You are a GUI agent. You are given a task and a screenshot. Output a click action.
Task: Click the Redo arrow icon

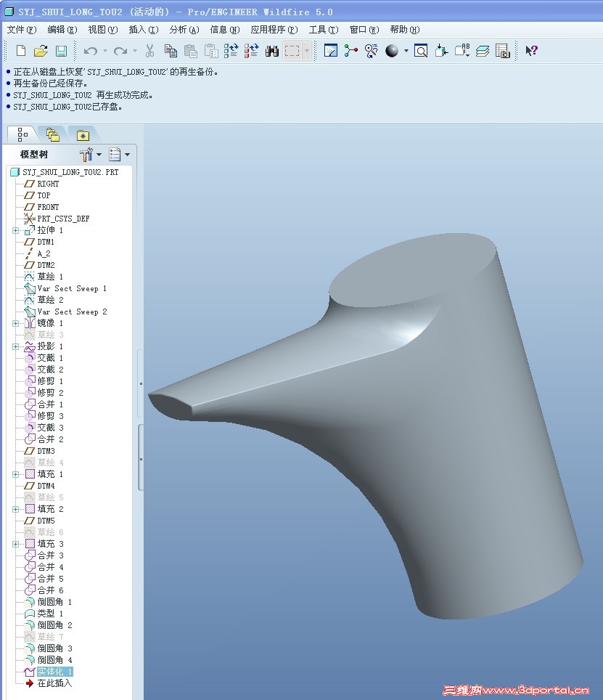pyautogui.click(x=120, y=51)
